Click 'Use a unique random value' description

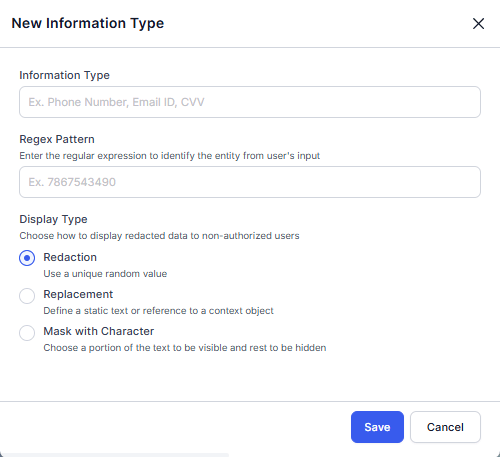click(x=105, y=274)
